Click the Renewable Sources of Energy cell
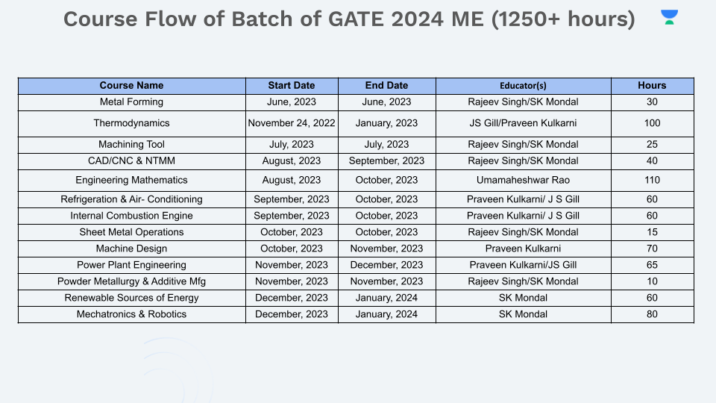The width and height of the screenshot is (716, 403). tap(132, 298)
